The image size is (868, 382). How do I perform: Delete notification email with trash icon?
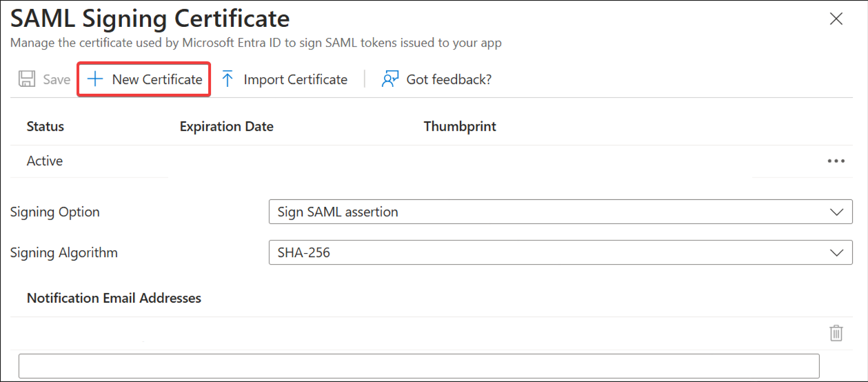point(836,333)
